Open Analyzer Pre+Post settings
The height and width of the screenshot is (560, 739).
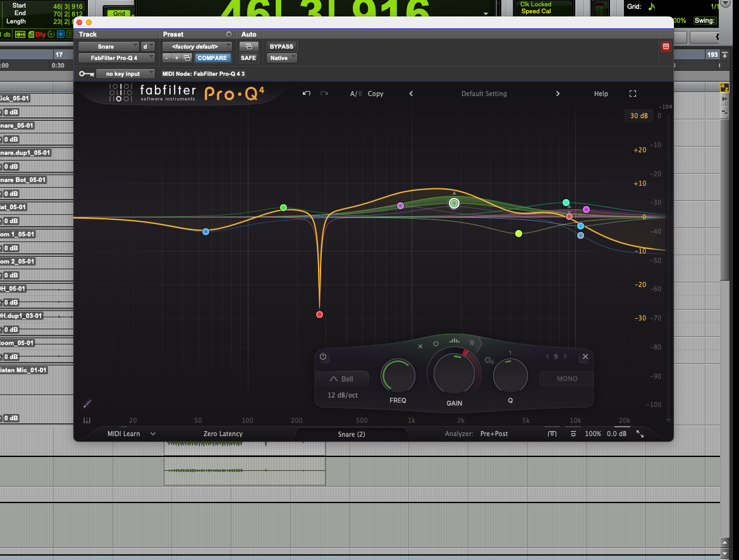click(x=494, y=434)
